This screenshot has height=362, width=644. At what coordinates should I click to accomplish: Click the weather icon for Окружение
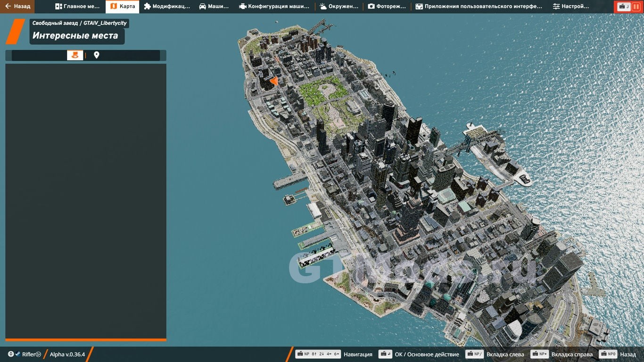tap(323, 7)
